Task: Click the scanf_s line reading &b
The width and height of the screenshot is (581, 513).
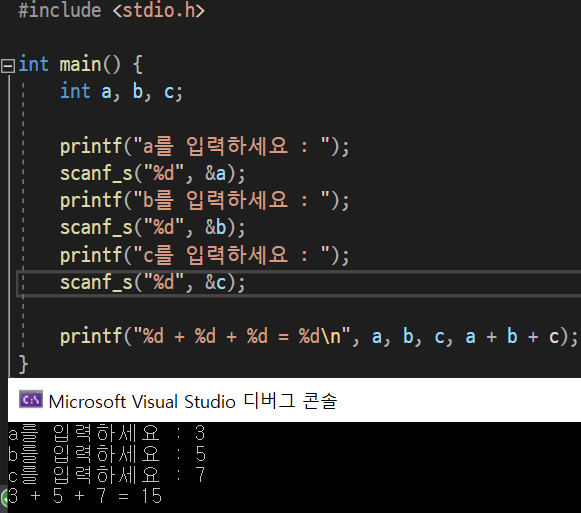Action: click(153, 228)
